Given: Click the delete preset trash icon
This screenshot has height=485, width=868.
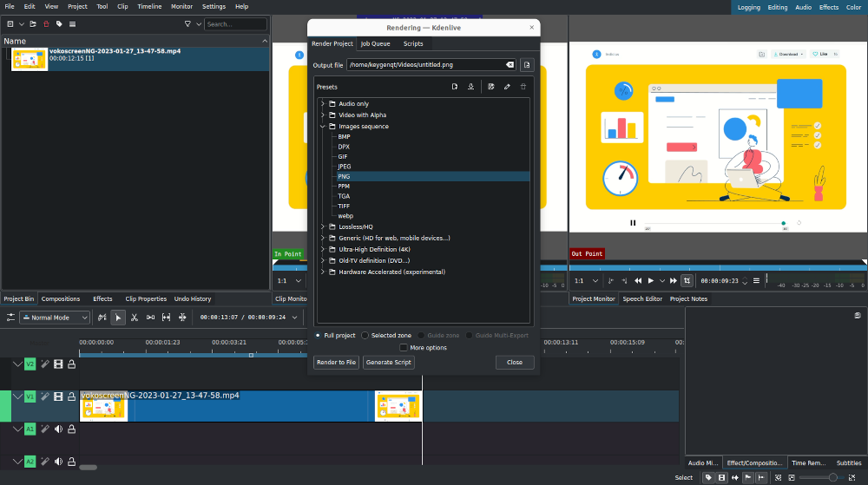Looking at the screenshot, I should (x=523, y=87).
